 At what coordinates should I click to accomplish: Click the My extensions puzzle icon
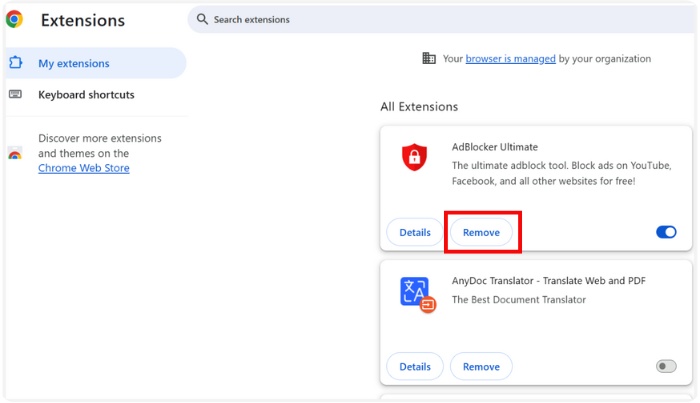16,62
